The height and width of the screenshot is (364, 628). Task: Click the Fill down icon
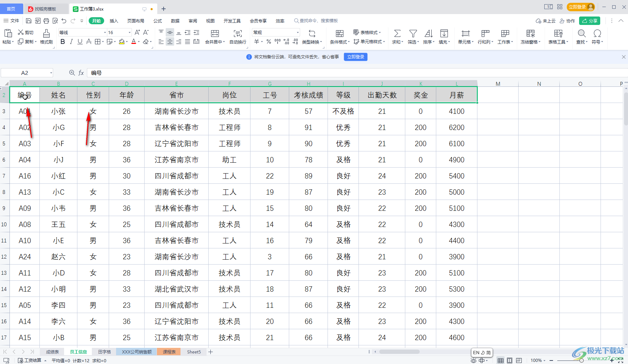[444, 33]
